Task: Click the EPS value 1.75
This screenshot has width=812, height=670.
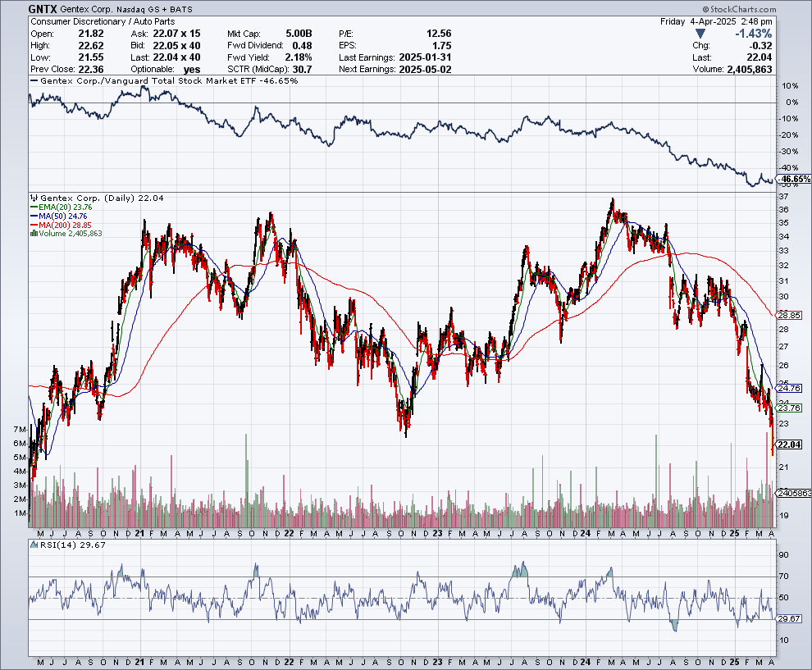Action: [442, 46]
